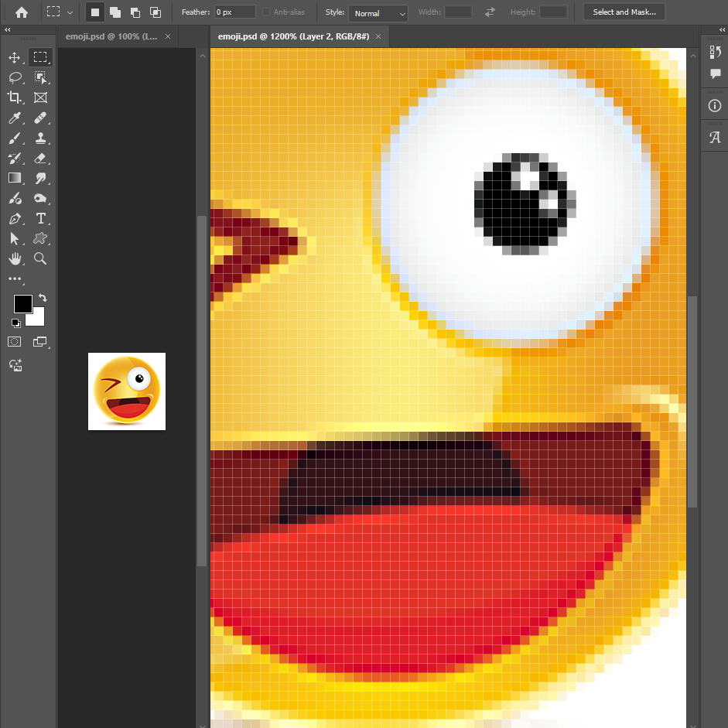Select the Crop tool
The width and height of the screenshot is (728, 728).
click(x=15, y=97)
